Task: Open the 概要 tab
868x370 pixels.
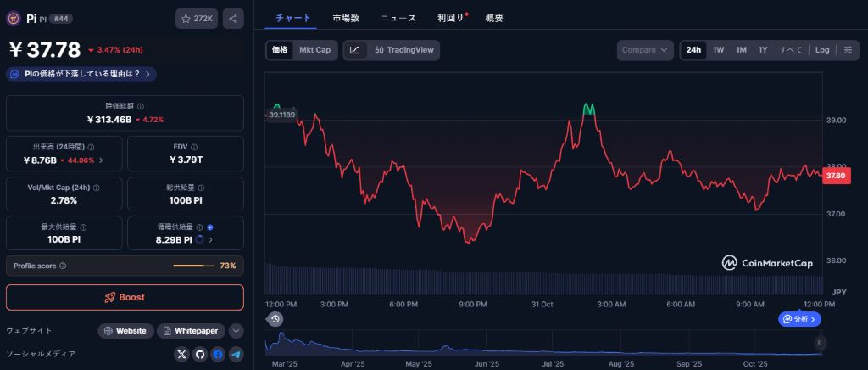Action: coord(494,19)
